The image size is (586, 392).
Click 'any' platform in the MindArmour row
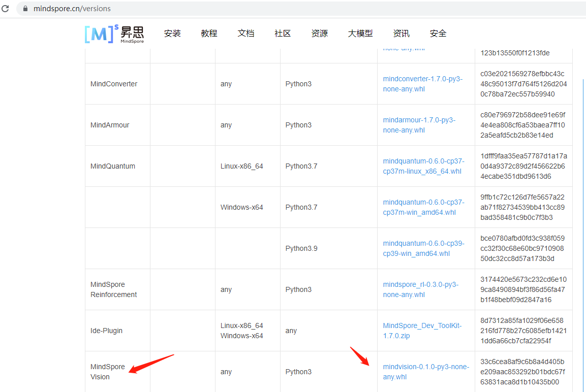[226, 125]
